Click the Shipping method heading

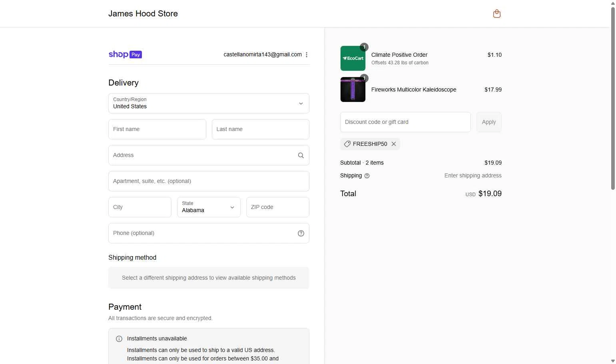point(132,258)
